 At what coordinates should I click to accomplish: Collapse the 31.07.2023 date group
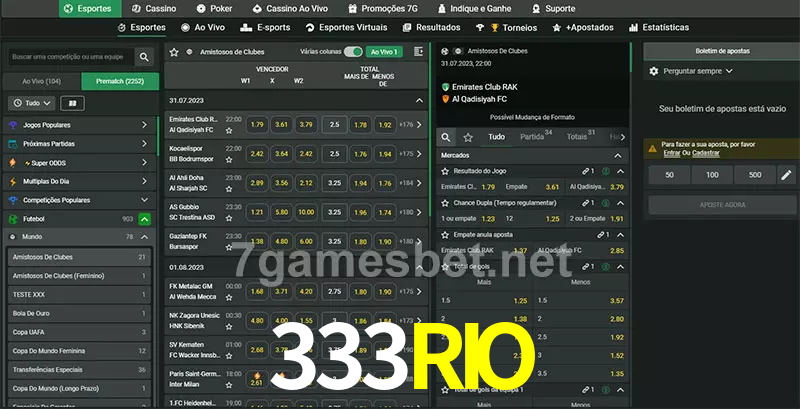click(419, 100)
